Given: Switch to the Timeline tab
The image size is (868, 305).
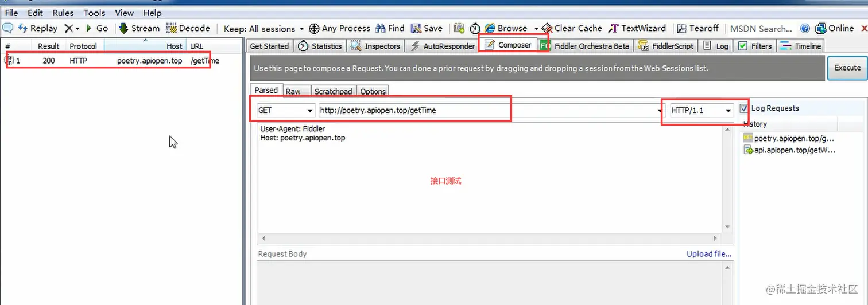Looking at the screenshot, I should (801, 46).
